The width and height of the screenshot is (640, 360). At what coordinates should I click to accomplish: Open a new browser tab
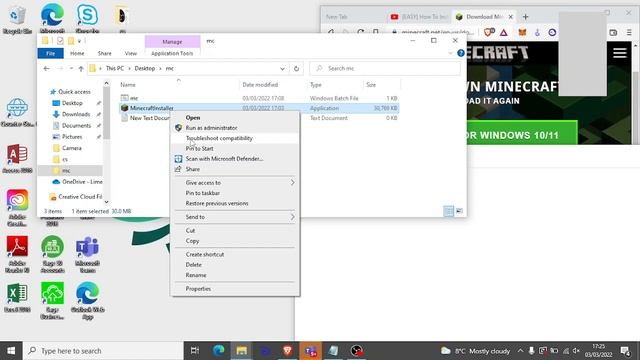525,17
